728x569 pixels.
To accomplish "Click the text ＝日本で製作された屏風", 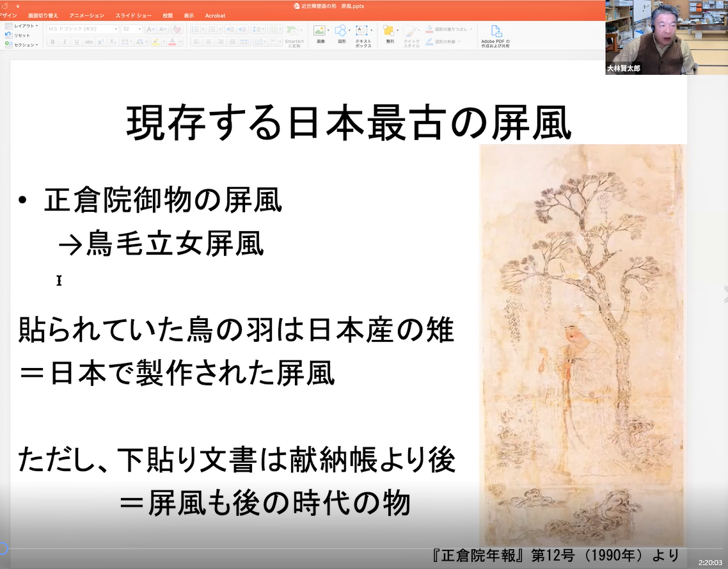I will [177, 373].
